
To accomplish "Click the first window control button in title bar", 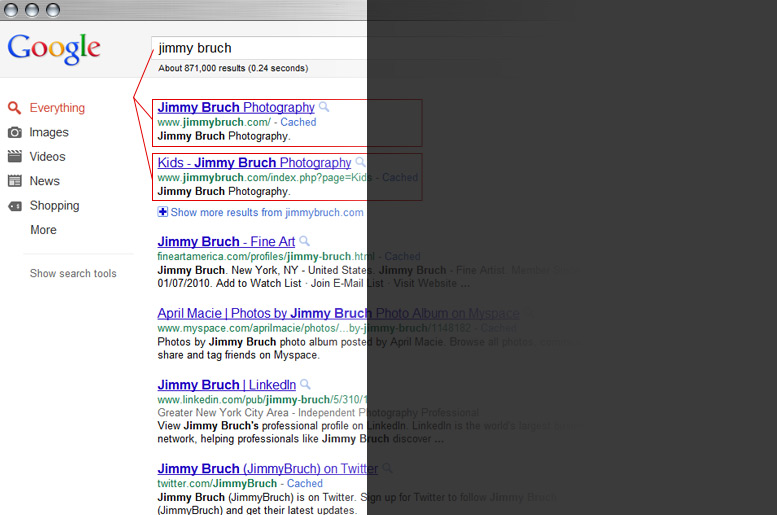I will click(11, 10).
